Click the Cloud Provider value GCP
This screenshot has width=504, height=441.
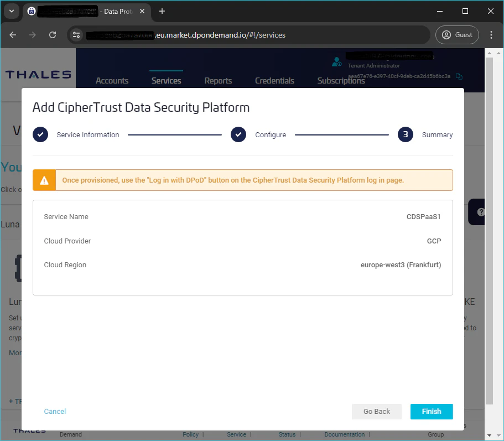434,241
